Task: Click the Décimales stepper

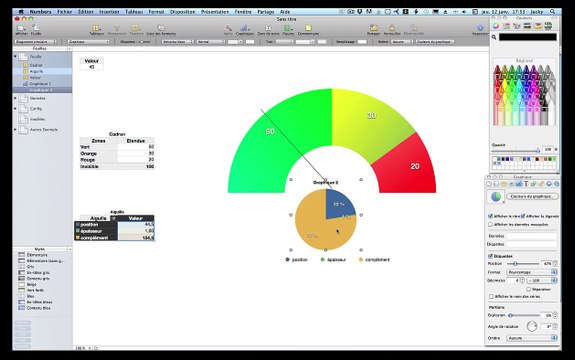Action: click(x=524, y=280)
